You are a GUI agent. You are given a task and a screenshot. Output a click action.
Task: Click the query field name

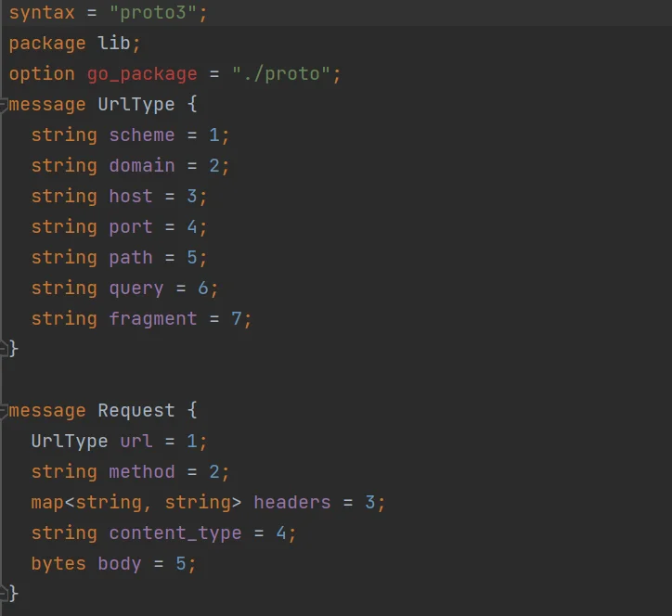click(x=136, y=289)
